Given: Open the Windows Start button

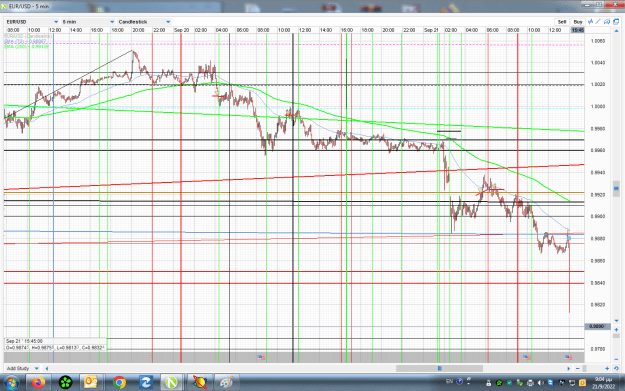Looking at the screenshot, I should click(12, 383).
